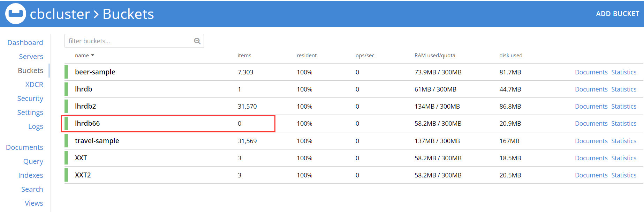This screenshot has width=644, height=212.
Task: Open Servers in the sidebar
Action: [31, 57]
